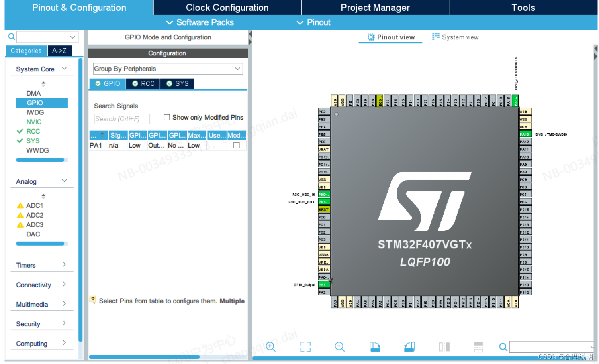Image resolution: width=599 pixels, height=364 pixels.
Task: Click the help question mark icon
Action: (93, 300)
